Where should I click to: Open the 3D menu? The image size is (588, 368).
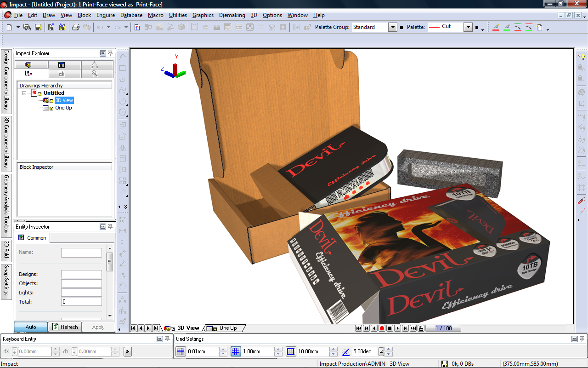254,15
